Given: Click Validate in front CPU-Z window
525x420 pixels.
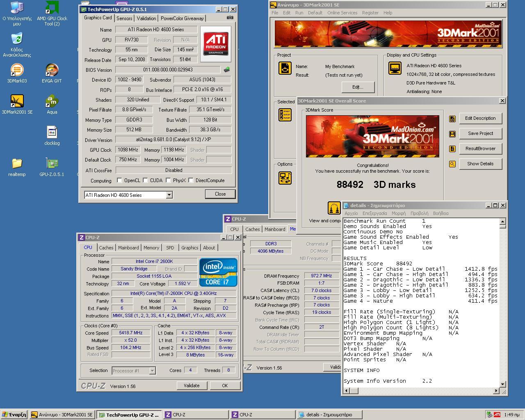Looking at the screenshot, I should (x=192, y=386).
